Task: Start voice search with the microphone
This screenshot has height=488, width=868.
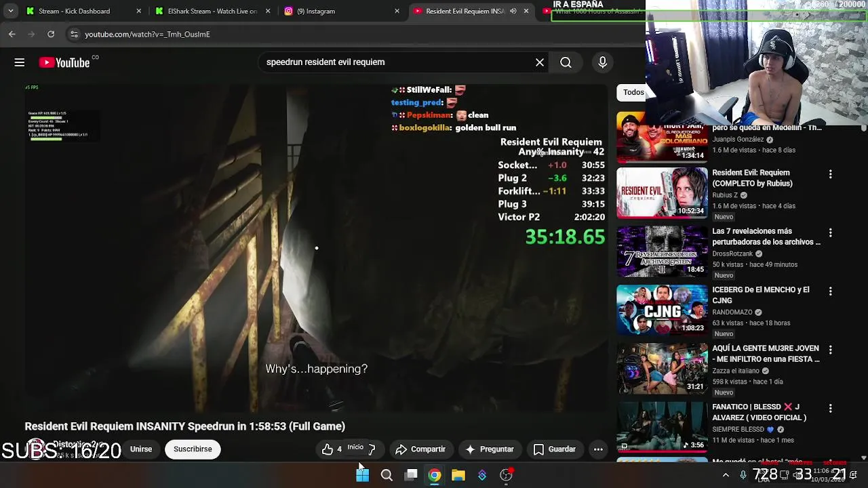Action: click(602, 62)
